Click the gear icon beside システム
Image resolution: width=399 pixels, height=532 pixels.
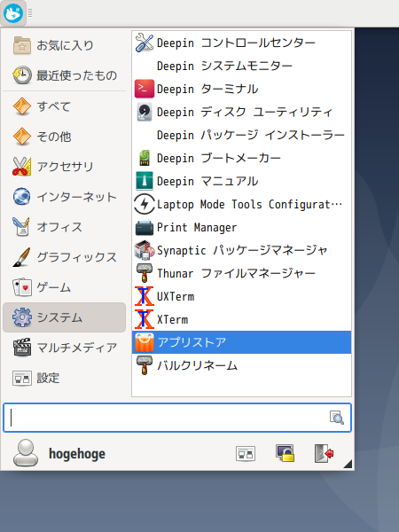pos(21,317)
